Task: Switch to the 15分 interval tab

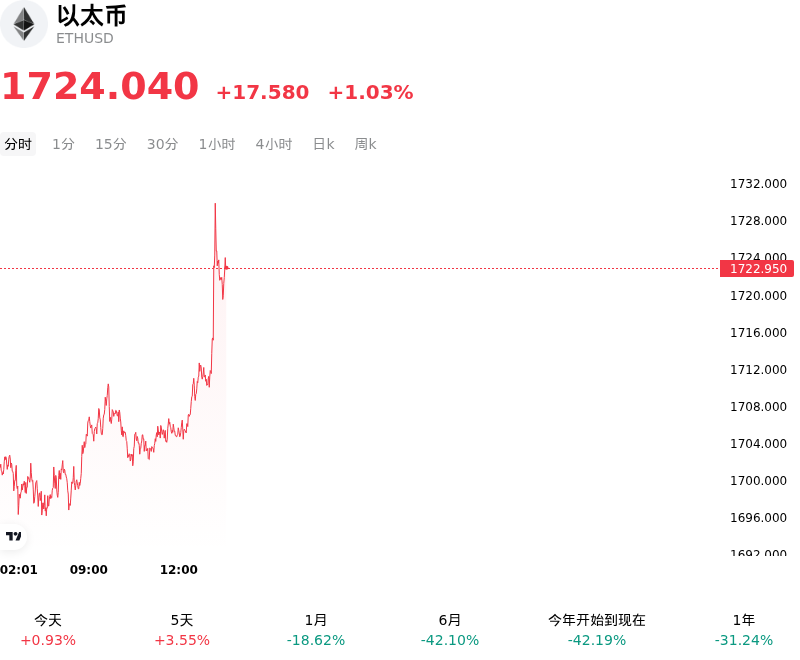Action: click(111, 144)
